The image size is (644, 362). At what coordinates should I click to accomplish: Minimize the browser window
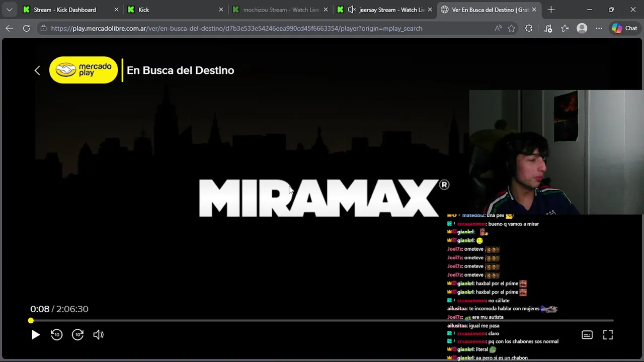(589, 10)
